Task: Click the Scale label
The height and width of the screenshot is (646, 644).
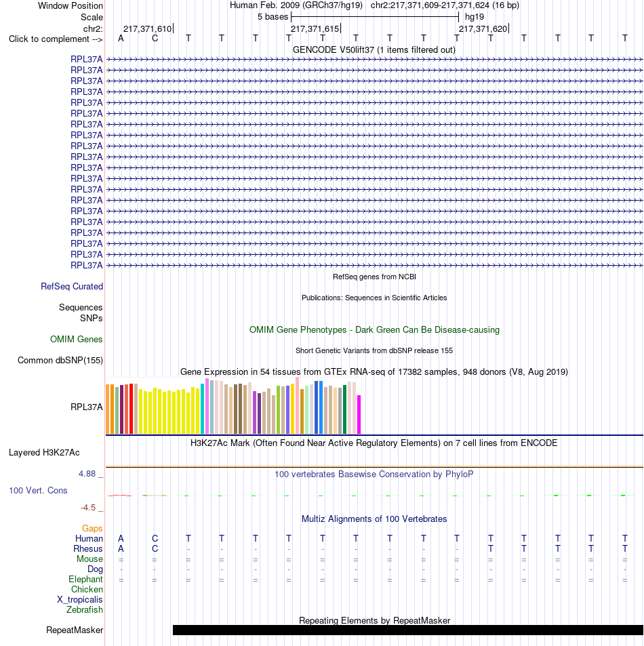Action: [x=92, y=18]
